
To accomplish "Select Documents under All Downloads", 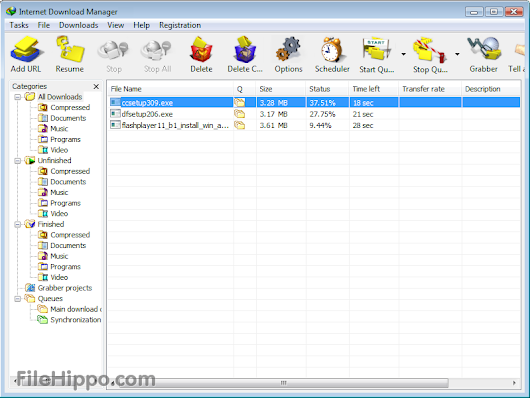I will [x=68, y=118].
